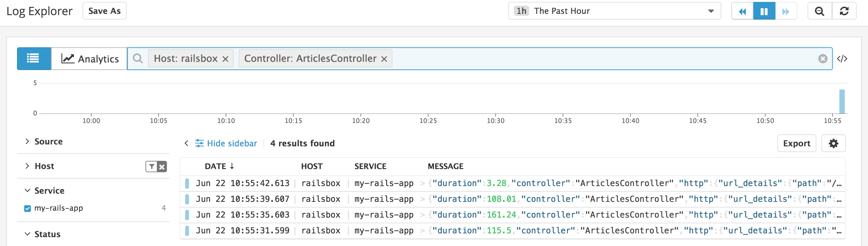The width and height of the screenshot is (868, 246).
Task: Click the zoom search icon button
Action: [x=819, y=11]
